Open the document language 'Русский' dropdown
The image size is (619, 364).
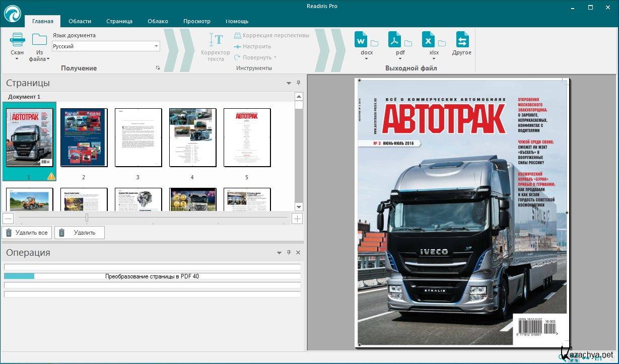(x=106, y=46)
